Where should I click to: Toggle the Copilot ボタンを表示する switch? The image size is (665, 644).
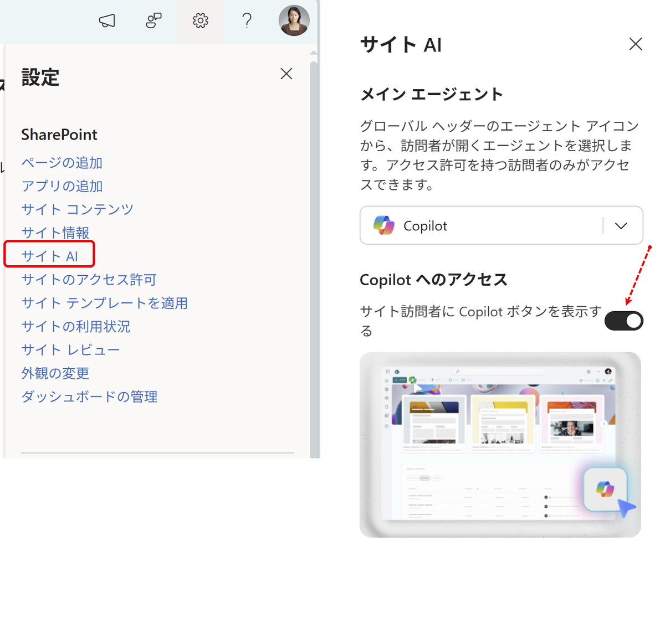pyautogui.click(x=623, y=321)
